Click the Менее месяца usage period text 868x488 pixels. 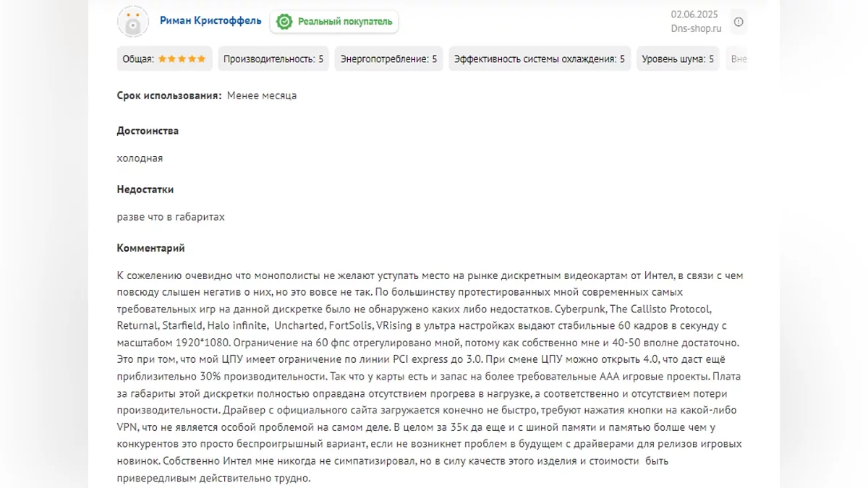(x=261, y=95)
